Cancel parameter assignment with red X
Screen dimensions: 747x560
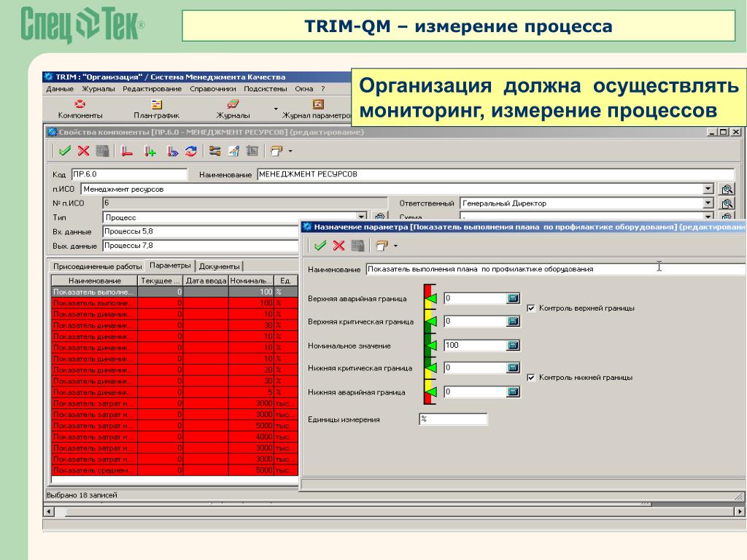point(338,246)
